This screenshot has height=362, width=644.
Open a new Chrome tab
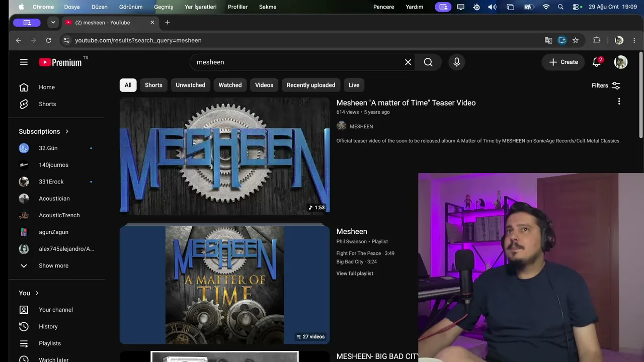[x=168, y=22]
